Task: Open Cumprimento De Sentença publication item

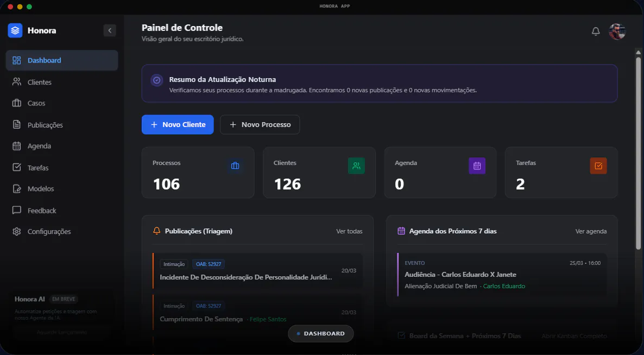Action: (257, 312)
